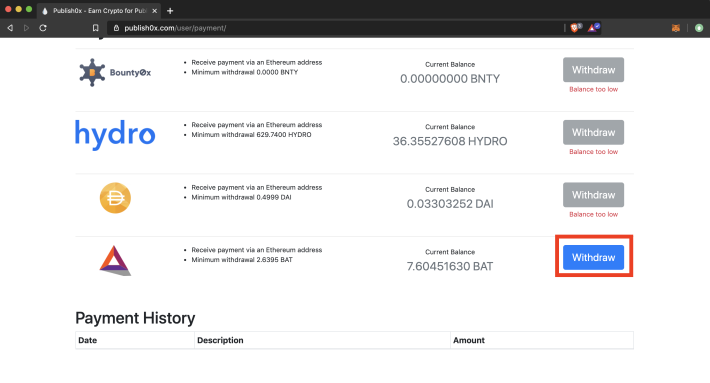Click 'Current Balance' label in the DAI row
Viewport: 710px width, 383px height.
point(450,189)
